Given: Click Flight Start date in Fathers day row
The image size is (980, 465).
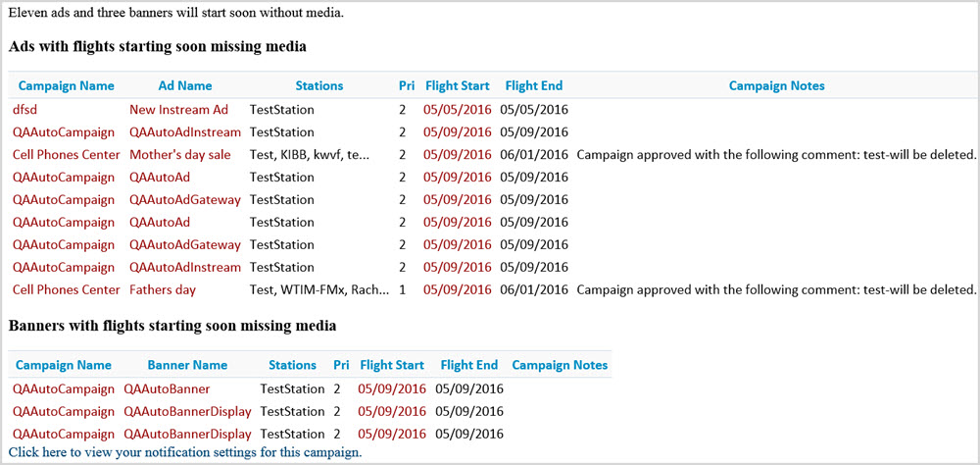Looking at the screenshot, I should [x=457, y=290].
